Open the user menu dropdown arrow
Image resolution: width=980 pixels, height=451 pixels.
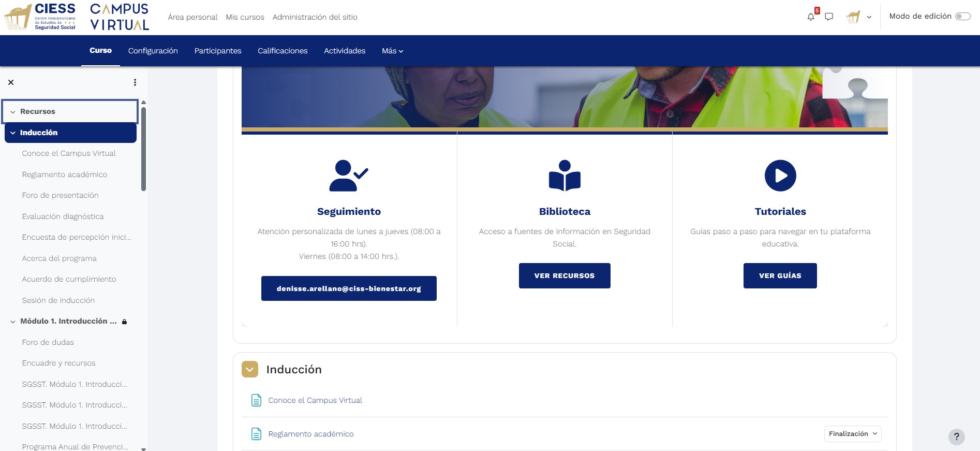pyautogui.click(x=869, y=17)
